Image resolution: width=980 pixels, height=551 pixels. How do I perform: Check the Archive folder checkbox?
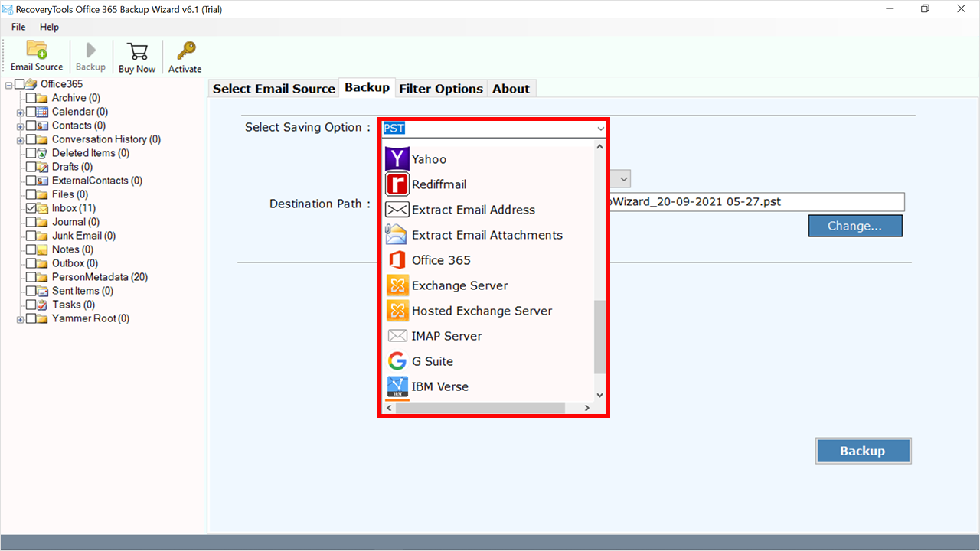point(31,98)
